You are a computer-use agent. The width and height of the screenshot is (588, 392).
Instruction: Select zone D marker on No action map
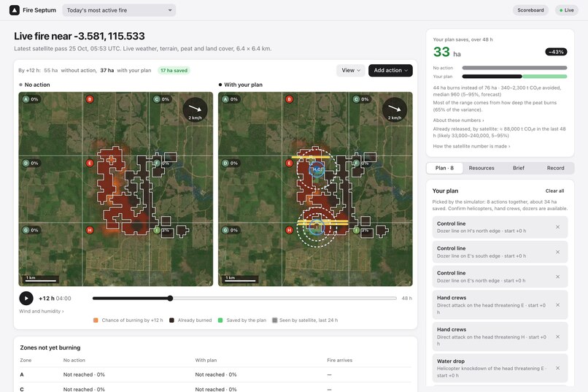(26, 164)
